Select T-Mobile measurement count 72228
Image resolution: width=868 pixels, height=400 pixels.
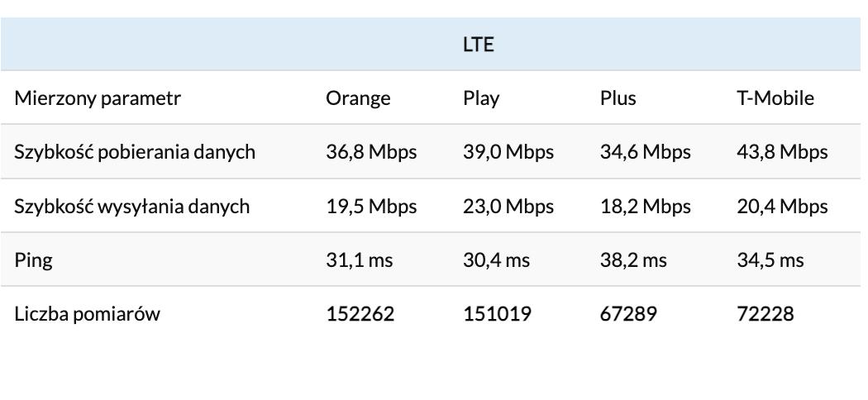[765, 314]
